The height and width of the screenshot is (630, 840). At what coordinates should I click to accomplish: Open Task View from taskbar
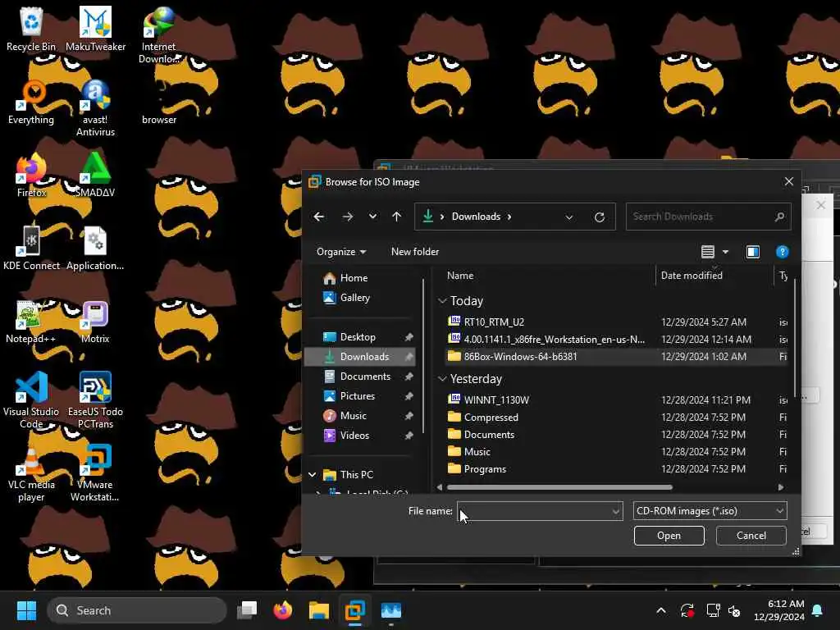coord(247,610)
